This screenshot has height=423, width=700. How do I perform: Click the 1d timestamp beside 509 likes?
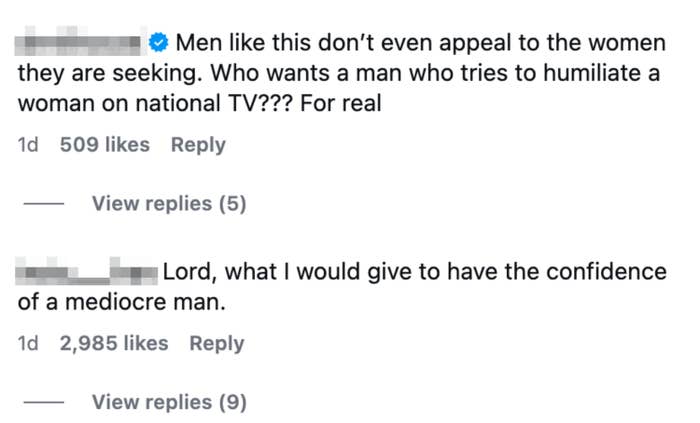pyautogui.click(x=28, y=145)
